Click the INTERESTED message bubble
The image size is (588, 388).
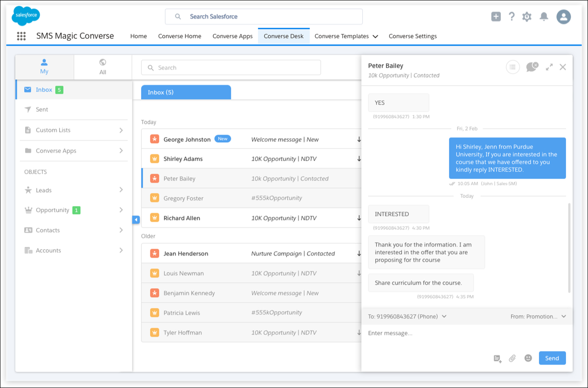point(398,214)
